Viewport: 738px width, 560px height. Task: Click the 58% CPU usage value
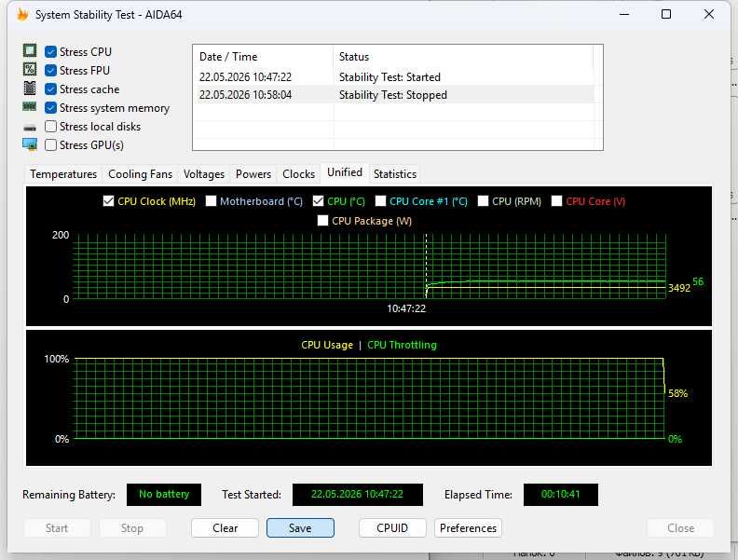pos(677,393)
